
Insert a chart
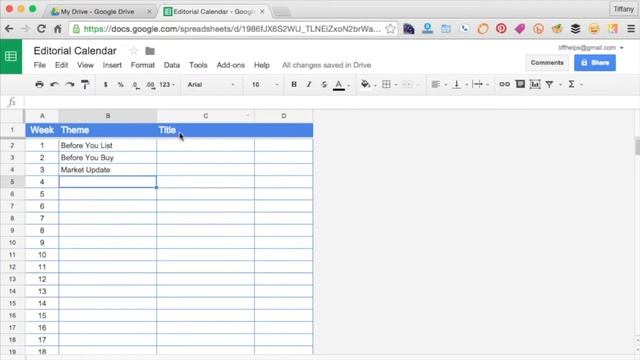click(535, 84)
